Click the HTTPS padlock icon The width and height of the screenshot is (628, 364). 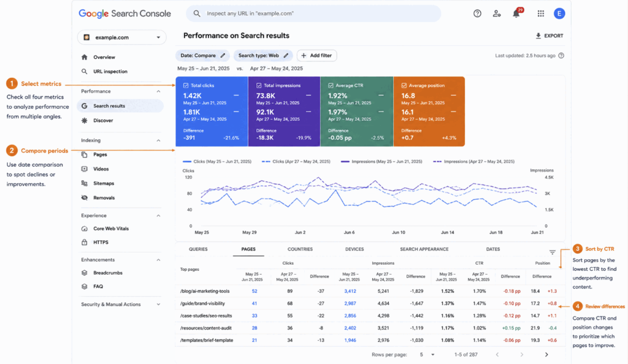tap(84, 243)
